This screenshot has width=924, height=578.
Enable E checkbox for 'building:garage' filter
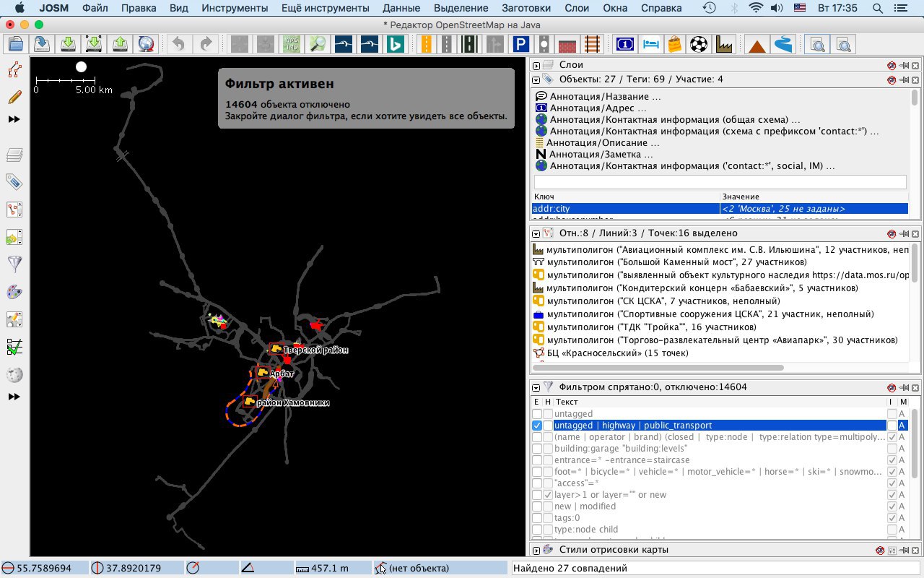[x=536, y=449]
